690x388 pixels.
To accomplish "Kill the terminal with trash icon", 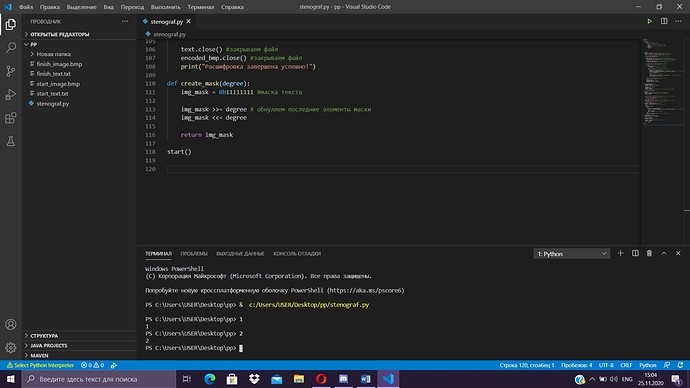I will pos(649,253).
